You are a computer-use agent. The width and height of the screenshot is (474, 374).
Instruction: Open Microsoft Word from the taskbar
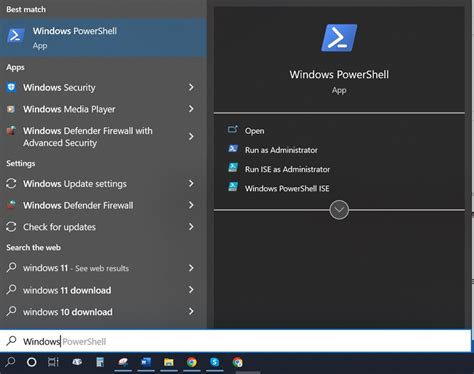146,362
